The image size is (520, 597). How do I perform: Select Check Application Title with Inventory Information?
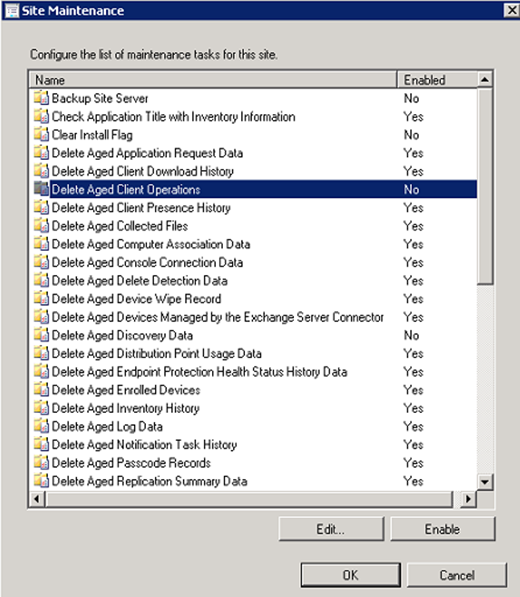(x=253, y=117)
